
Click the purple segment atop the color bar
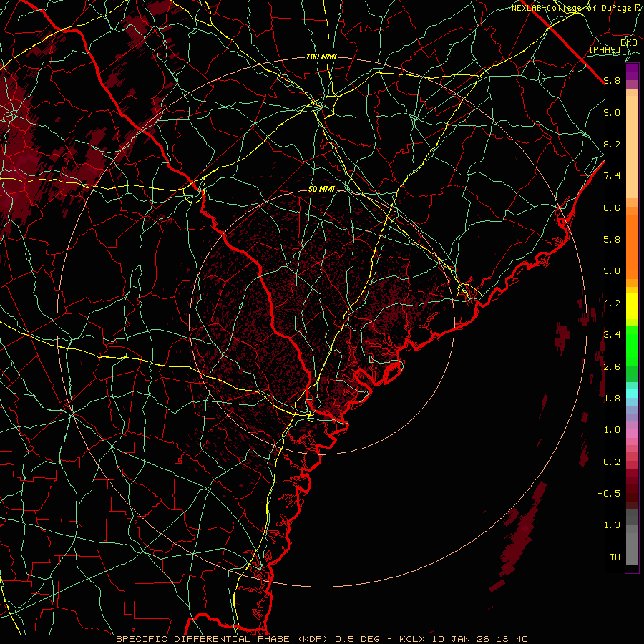(632, 72)
